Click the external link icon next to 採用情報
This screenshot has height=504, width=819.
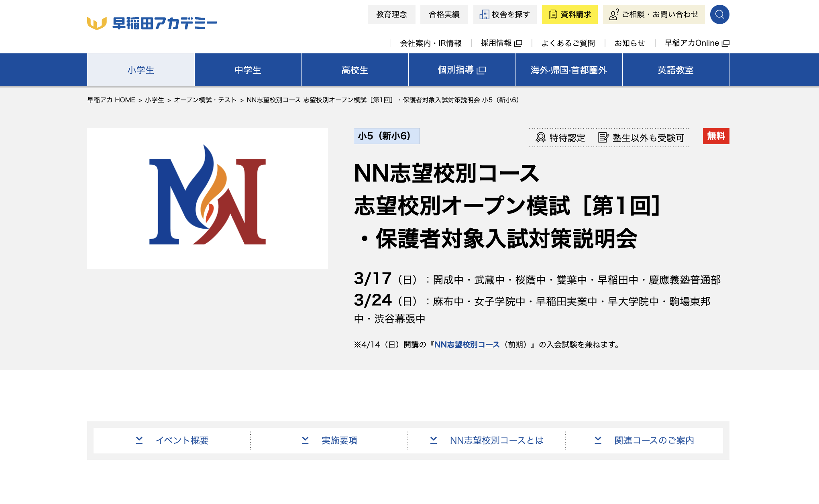(x=519, y=43)
